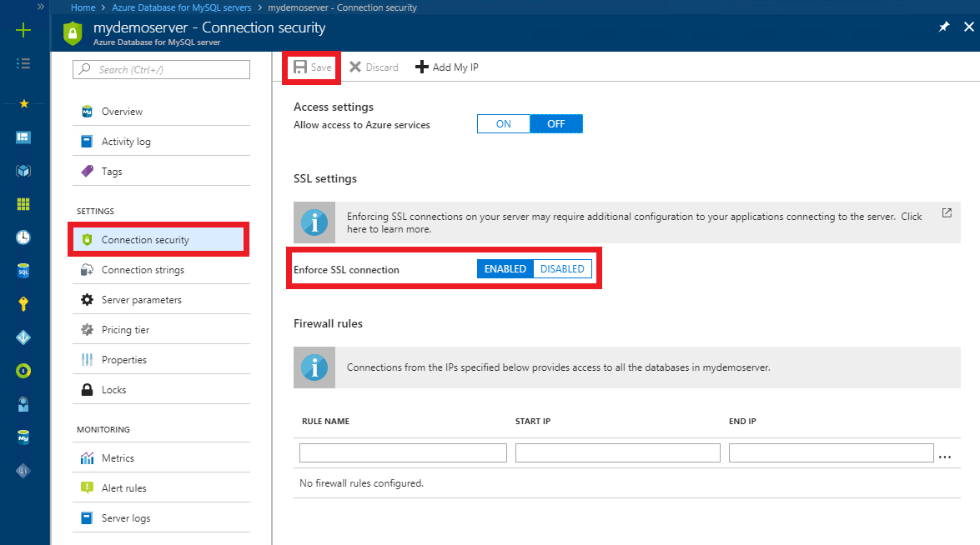
Task: Keep Enforce SSL connection ENABLED
Action: pyautogui.click(x=505, y=268)
